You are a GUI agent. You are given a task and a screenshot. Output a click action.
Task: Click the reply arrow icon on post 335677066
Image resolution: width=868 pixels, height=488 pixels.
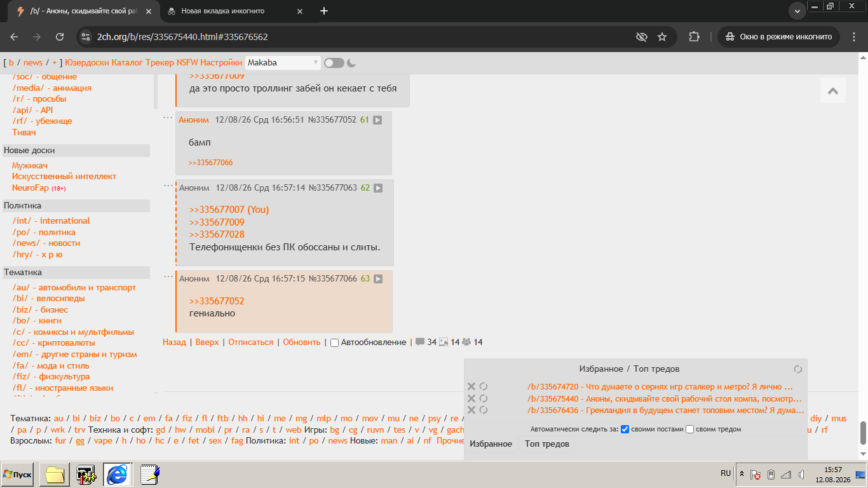point(378,279)
